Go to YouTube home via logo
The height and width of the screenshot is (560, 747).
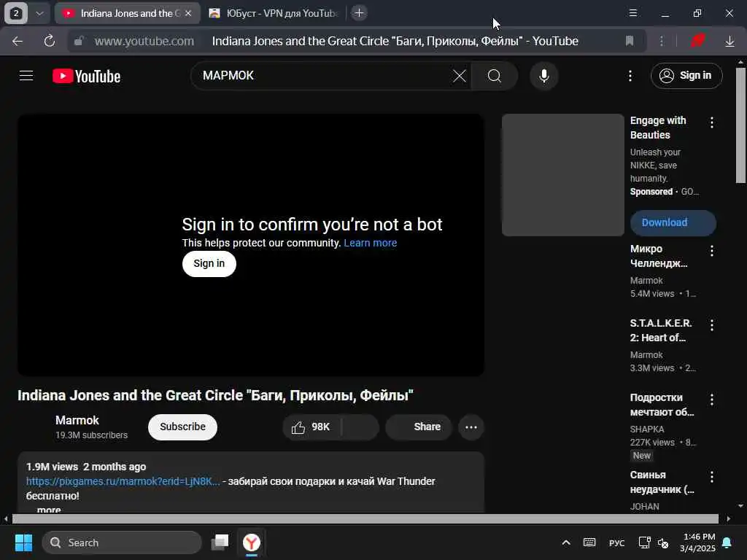[x=86, y=76]
